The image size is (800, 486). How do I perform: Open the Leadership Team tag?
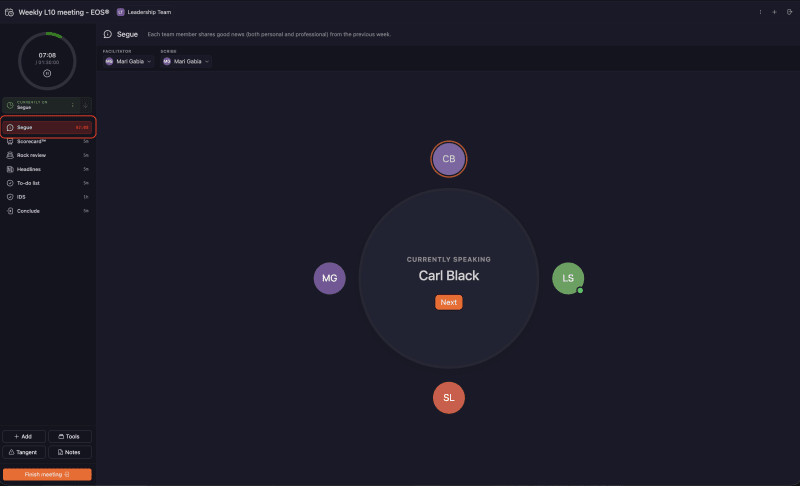point(144,12)
